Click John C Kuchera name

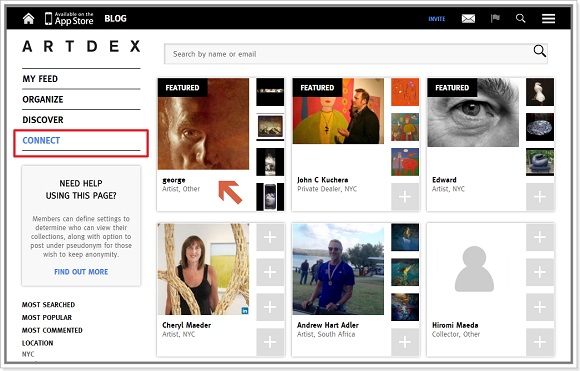pyautogui.click(x=322, y=180)
